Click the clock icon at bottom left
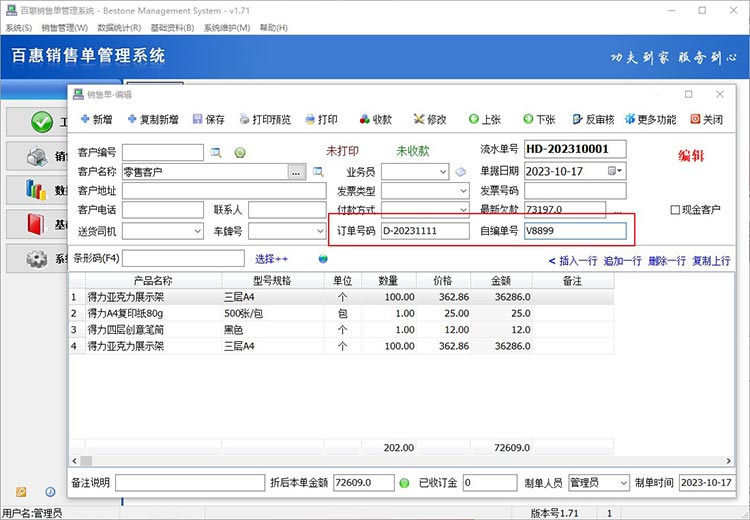This screenshot has width=750, height=520. pos(50,492)
